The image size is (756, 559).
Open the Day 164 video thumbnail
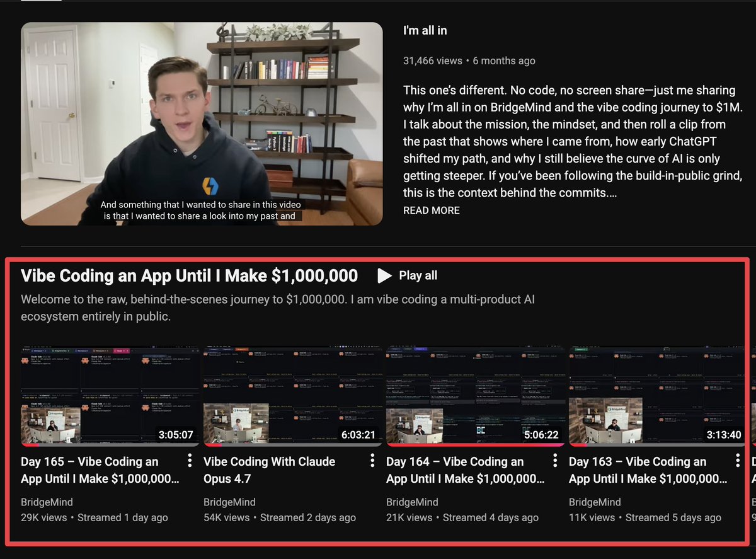pyautogui.click(x=475, y=396)
